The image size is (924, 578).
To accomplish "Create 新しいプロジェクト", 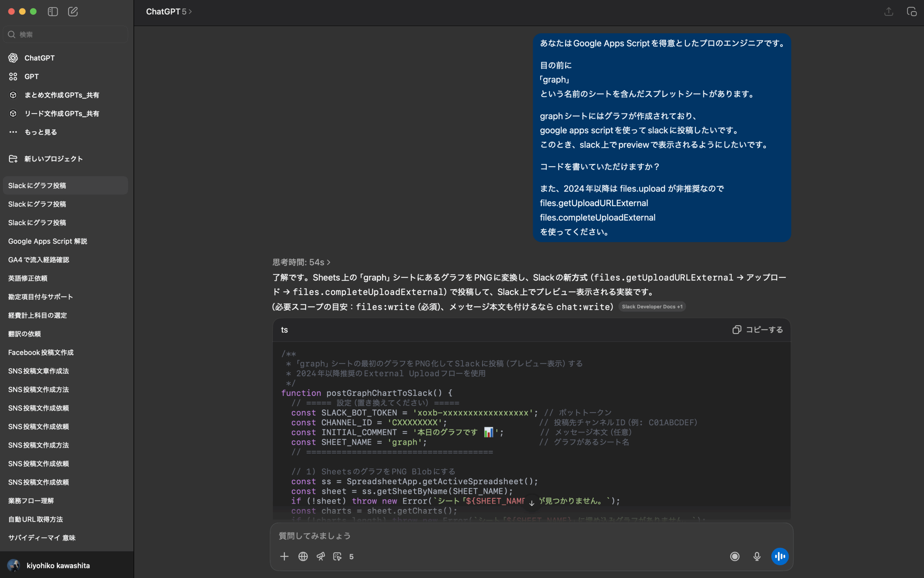I will click(x=65, y=158).
